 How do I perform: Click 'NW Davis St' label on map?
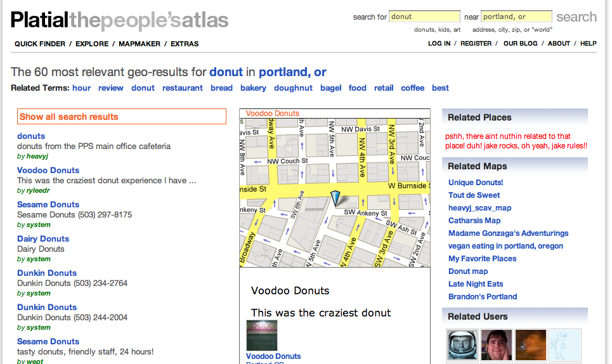tap(360, 129)
